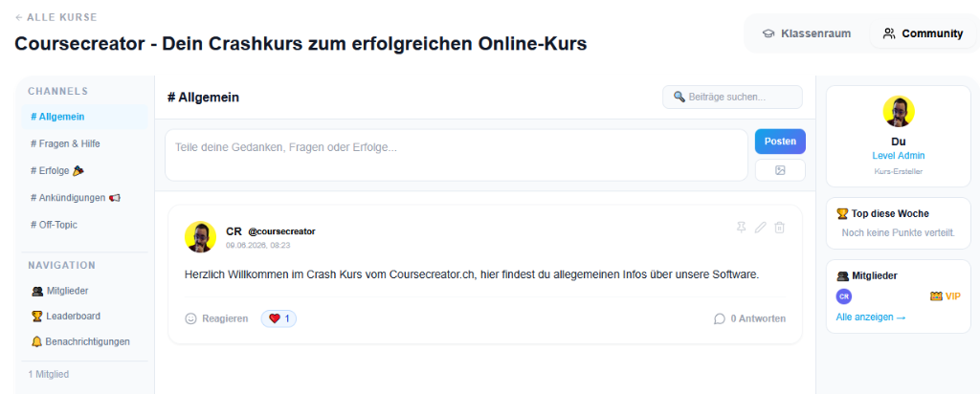Delete the post with the trash icon
Viewport: 980px width, 394px height.
pos(779,228)
